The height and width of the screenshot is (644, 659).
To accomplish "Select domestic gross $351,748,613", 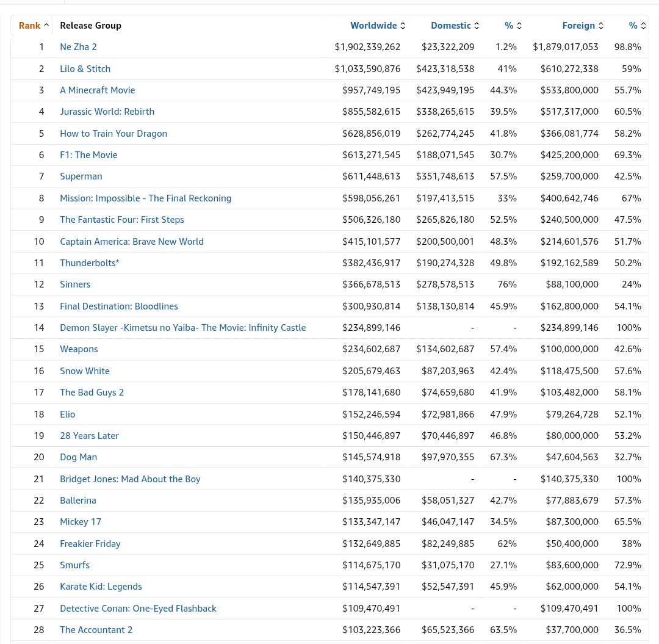I will click(x=445, y=176).
